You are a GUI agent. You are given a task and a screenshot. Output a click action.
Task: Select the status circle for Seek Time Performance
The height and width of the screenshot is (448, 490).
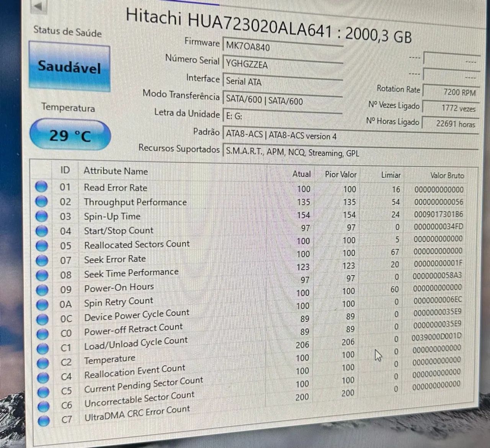click(x=42, y=275)
